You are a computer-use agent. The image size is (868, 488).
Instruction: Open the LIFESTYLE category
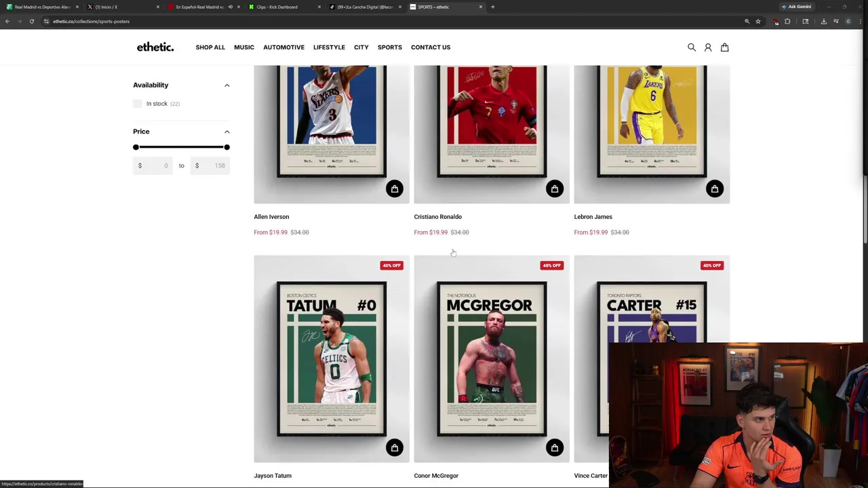tap(329, 47)
